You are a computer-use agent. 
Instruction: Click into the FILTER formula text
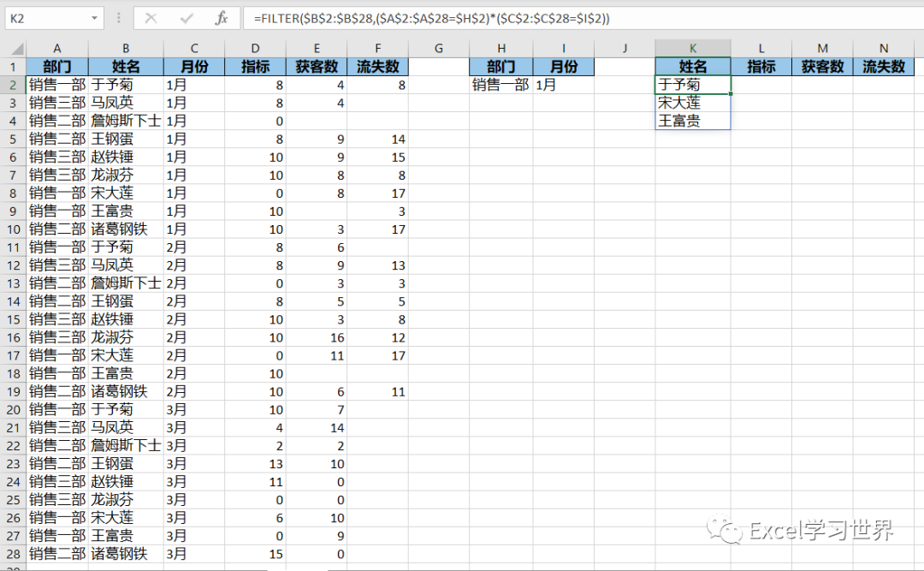point(428,18)
